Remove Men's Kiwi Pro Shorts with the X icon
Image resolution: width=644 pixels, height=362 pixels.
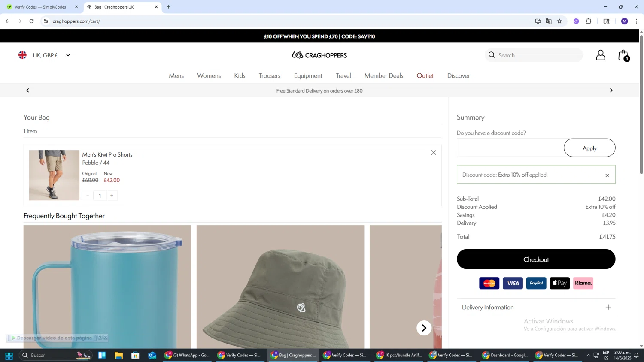(x=434, y=153)
